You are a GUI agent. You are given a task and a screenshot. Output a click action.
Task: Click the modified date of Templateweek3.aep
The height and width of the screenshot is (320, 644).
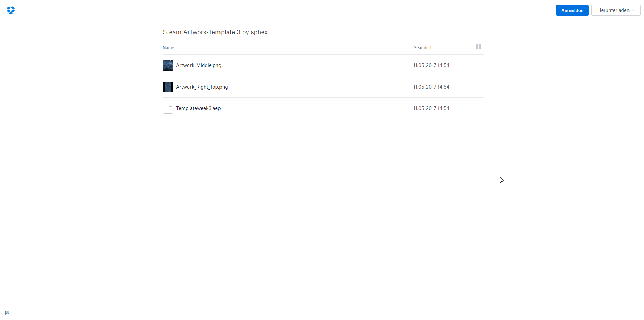coord(431,108)
